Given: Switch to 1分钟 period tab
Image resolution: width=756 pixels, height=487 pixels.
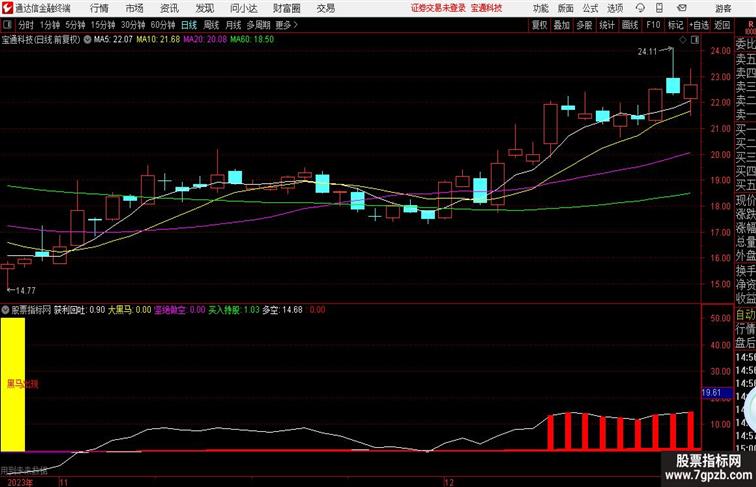Looking at the screenshot, I should click(50, 25).
